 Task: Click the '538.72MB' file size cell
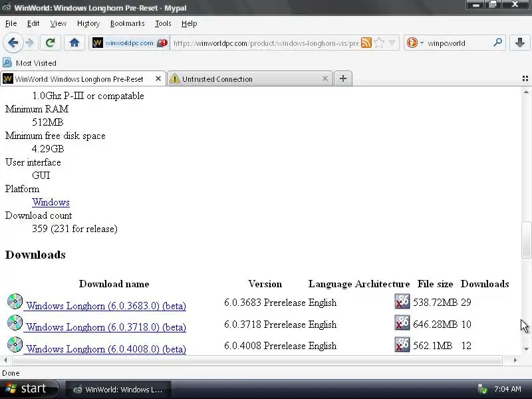coord(436,303)
